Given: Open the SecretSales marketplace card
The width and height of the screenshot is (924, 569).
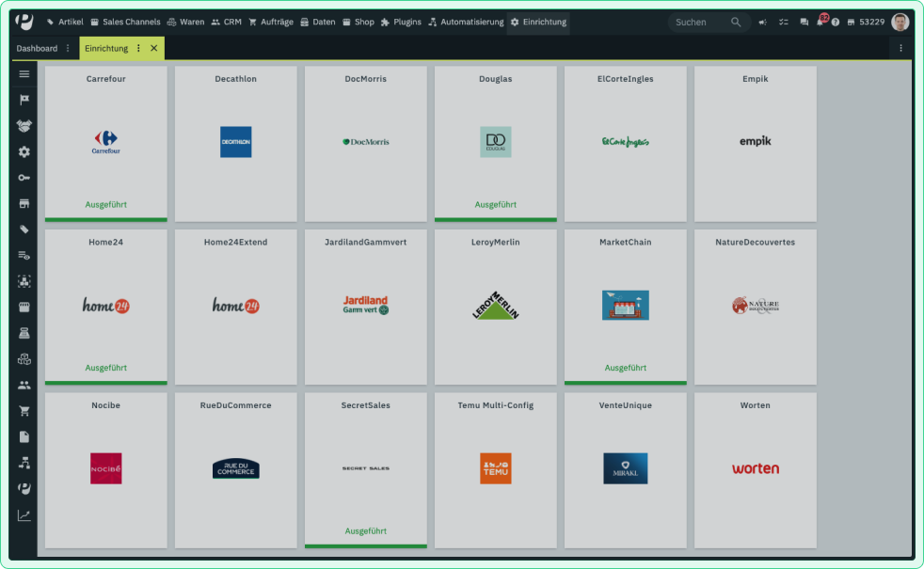Looking at the screenshot, I should (366, 470).
